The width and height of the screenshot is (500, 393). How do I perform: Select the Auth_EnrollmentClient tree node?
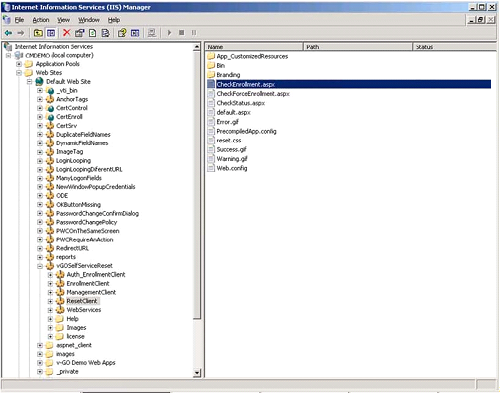point(96,275)
